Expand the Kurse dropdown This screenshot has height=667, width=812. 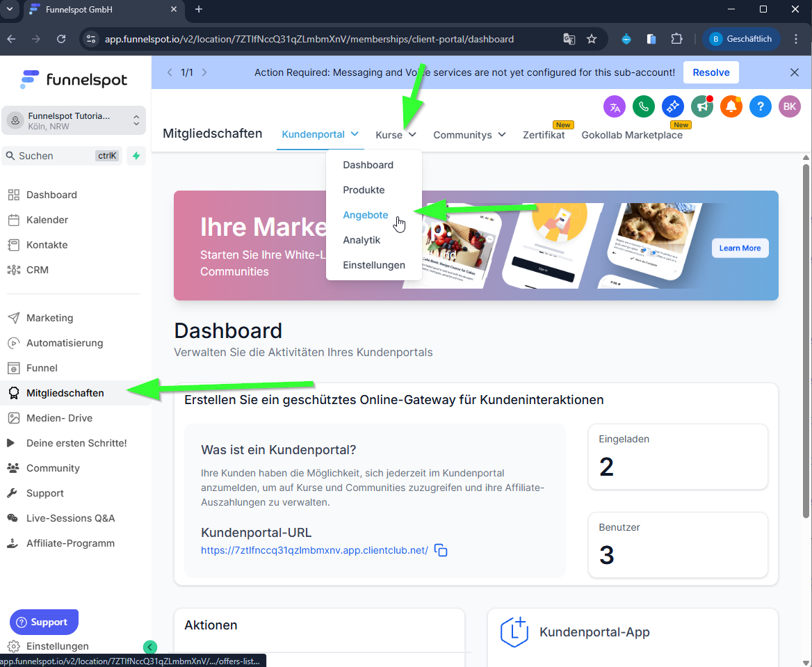pyautogui.click(x=396, y=135)
